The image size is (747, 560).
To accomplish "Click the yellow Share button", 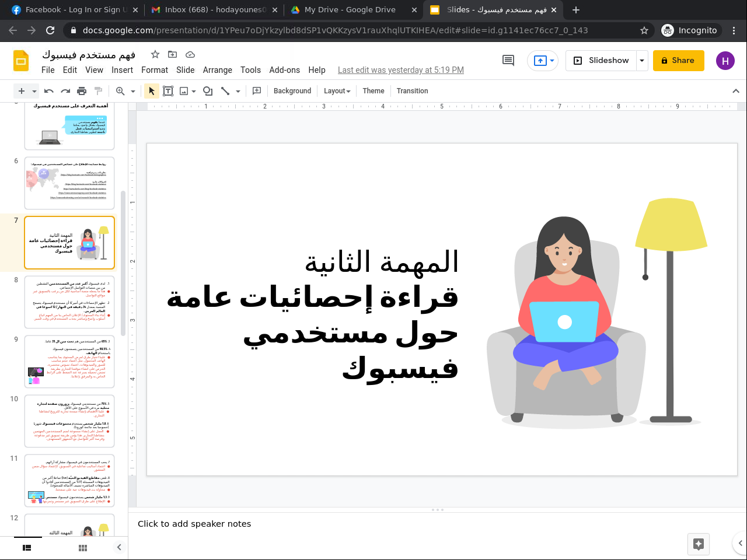I will pyautogui.click(x=679, y=61).
